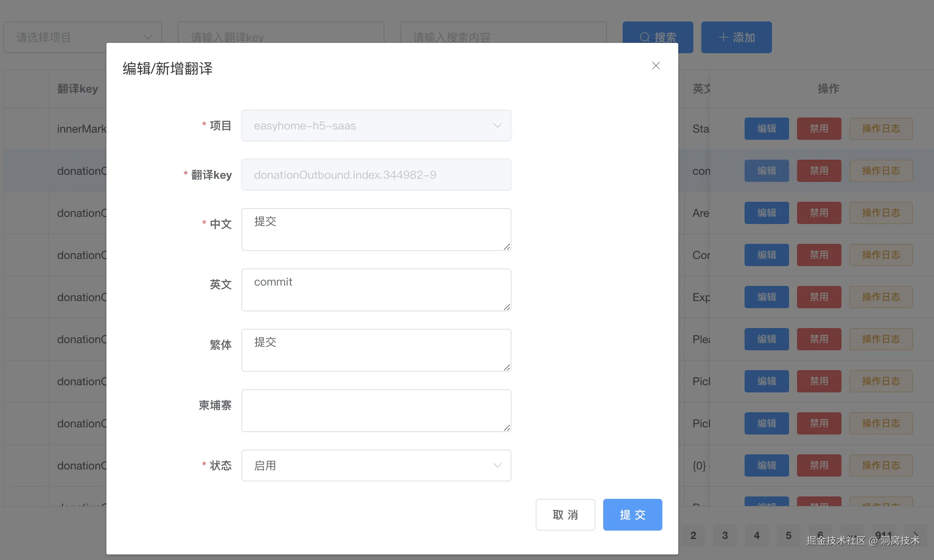Close the edit translation dialog with X

(x=656, y=66)
